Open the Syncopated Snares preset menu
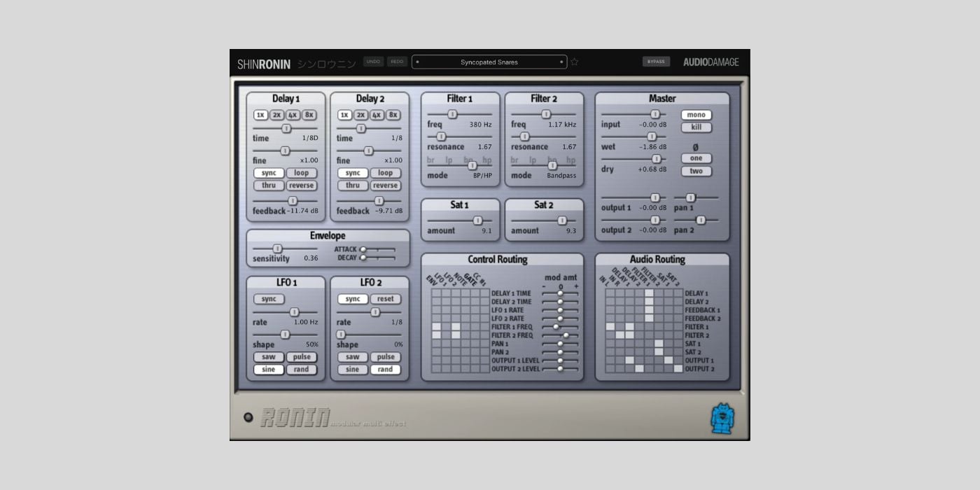Screen dimensions: 980x490 coord(489,62)
